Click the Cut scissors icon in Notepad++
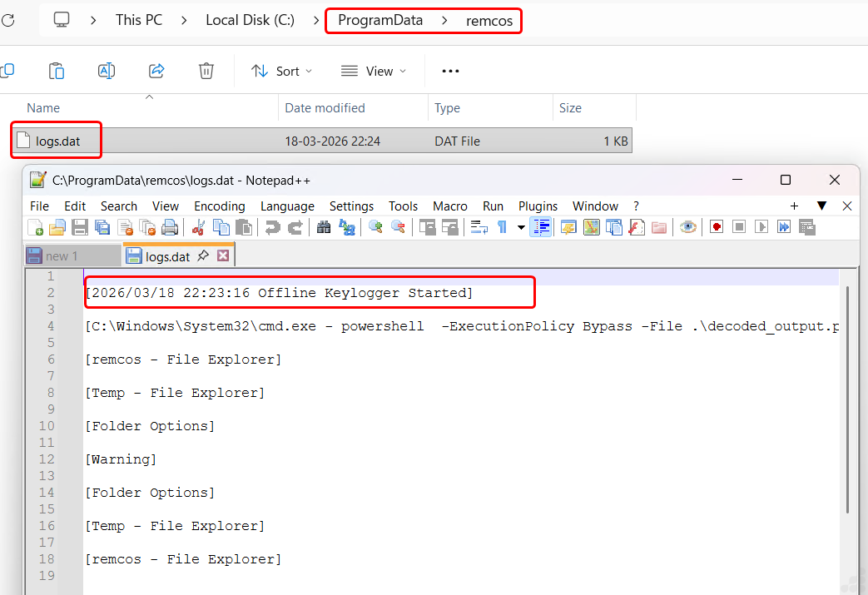The height and width of the screenshot is (595, 868). [198, 227]
